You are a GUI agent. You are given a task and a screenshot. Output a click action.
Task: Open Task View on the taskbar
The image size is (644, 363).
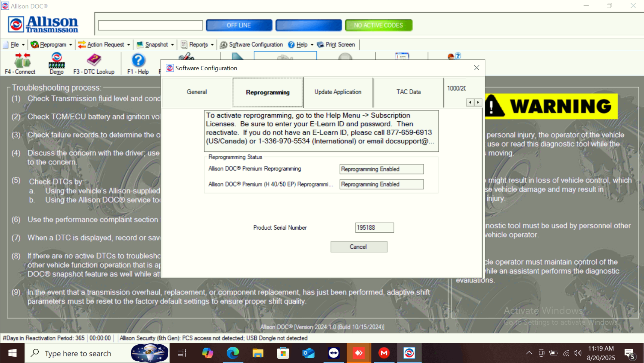point(182,353)
